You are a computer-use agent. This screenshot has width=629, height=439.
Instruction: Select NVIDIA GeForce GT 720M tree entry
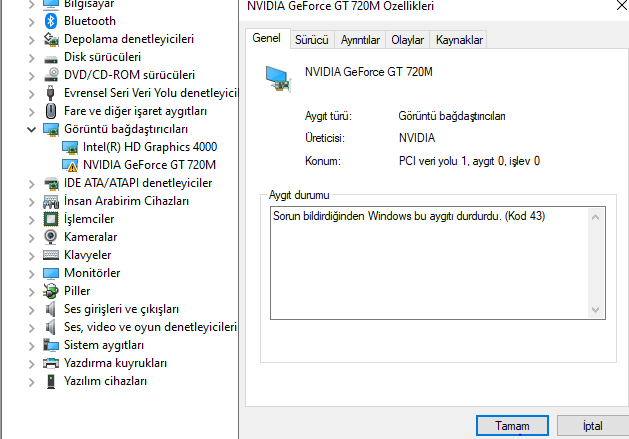pyautogui.click(x=149, y=165)
